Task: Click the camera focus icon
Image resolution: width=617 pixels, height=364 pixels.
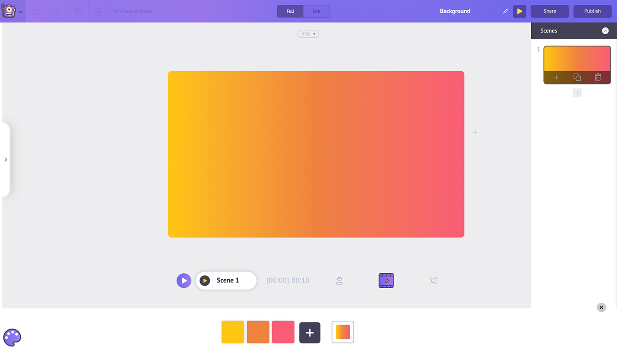Action: pyautogui.click(x=433, y=281)
